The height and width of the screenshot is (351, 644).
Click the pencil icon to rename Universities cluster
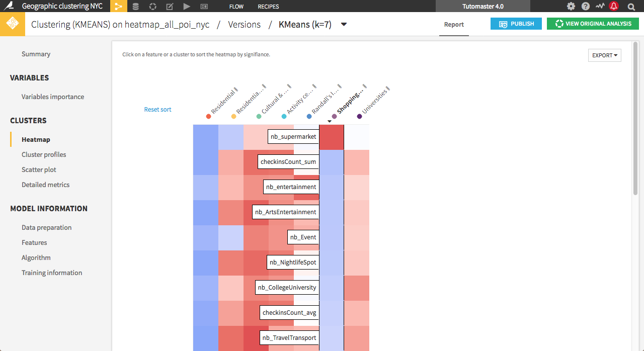click(x=388, y=90)
